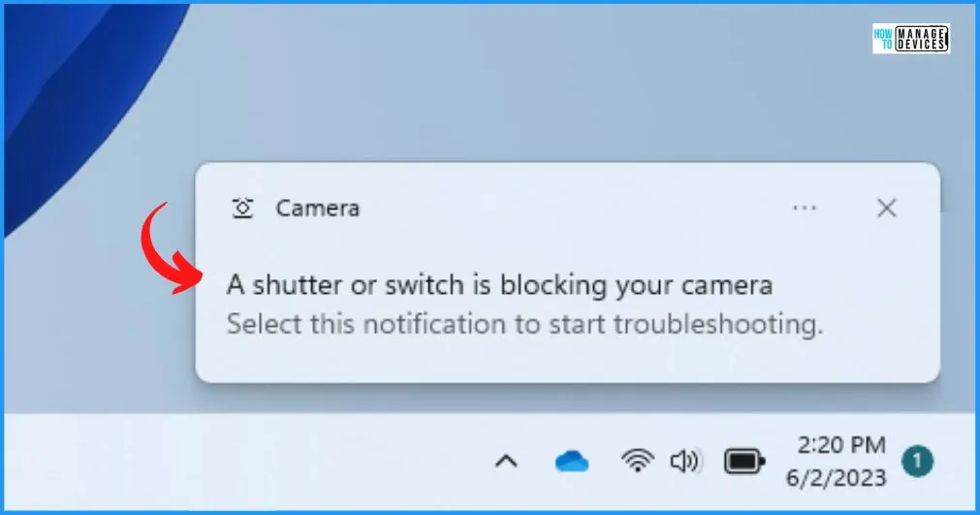Open the OneDrive cloud tray icon
The image size is (980, 515).
[572, 462]
